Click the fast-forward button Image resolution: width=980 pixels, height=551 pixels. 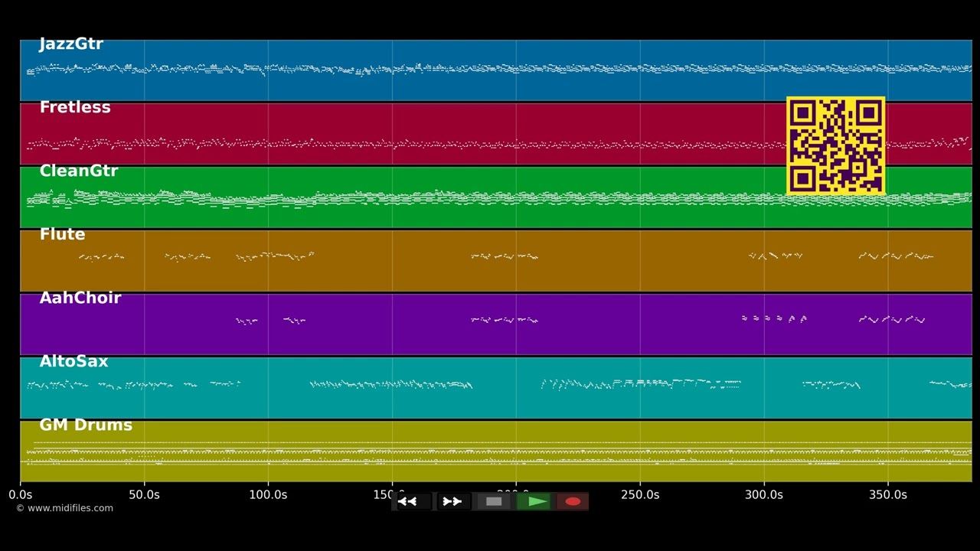point(453,501)
